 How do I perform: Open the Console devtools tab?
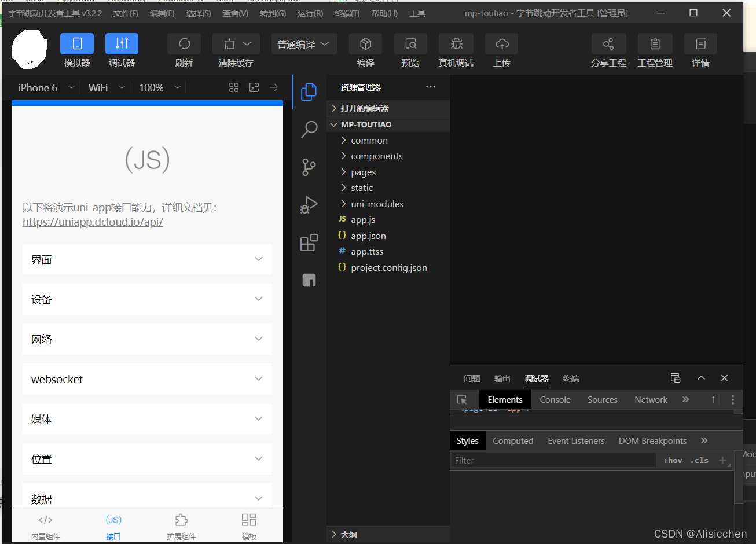pyautogui.click(x=555, y=400)
